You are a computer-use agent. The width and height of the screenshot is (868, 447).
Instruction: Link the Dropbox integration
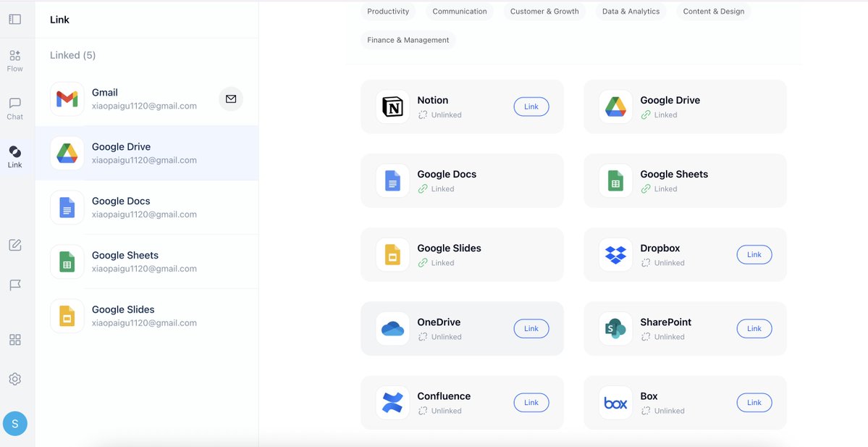(754, 255)
